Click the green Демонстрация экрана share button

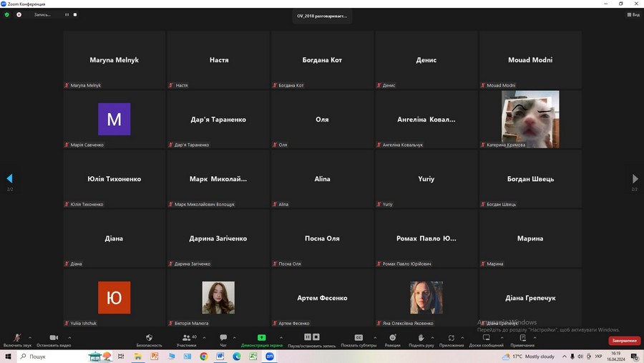(261, 338)
